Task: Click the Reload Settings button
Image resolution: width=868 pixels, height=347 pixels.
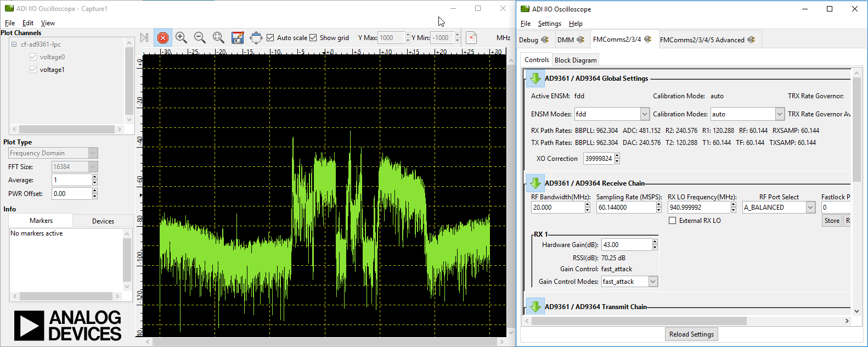Action: pos(691,334)
